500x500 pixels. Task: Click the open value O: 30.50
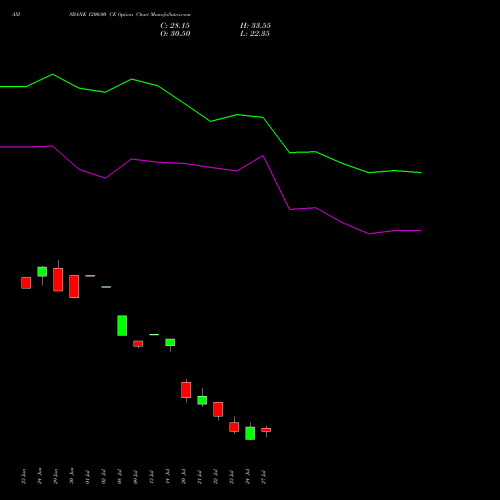coord(175,34)
